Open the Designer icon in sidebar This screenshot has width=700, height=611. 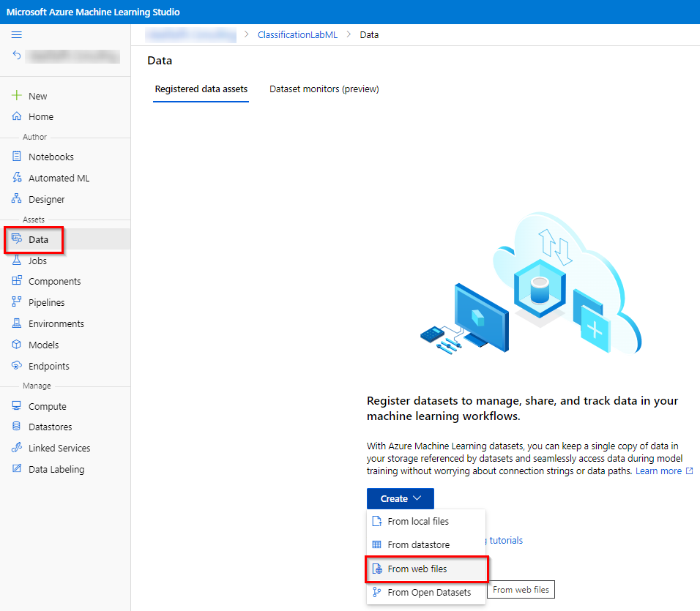[17, 199]
